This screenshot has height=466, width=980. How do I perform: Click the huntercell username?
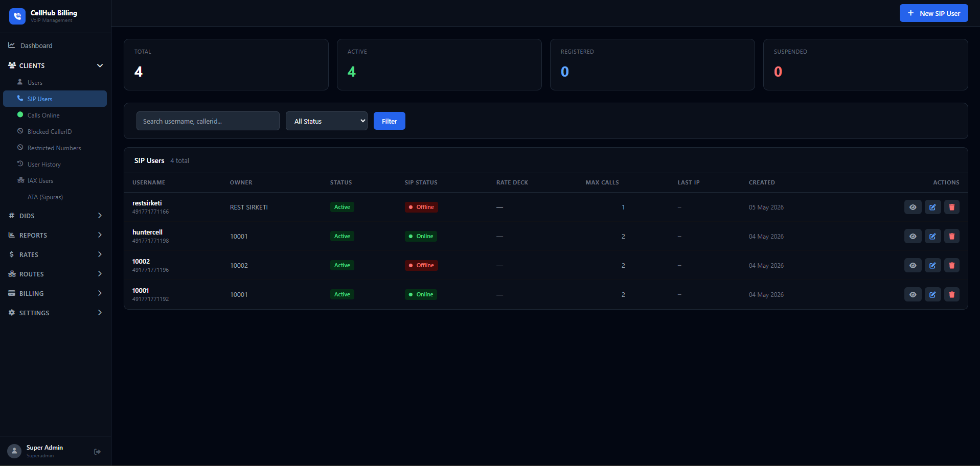click(x=147, y=232)
